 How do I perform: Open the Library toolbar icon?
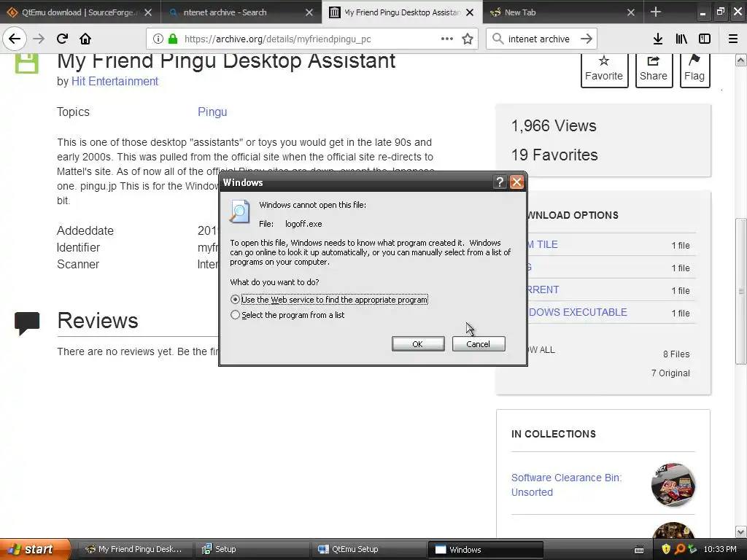[x=681, y=39]
